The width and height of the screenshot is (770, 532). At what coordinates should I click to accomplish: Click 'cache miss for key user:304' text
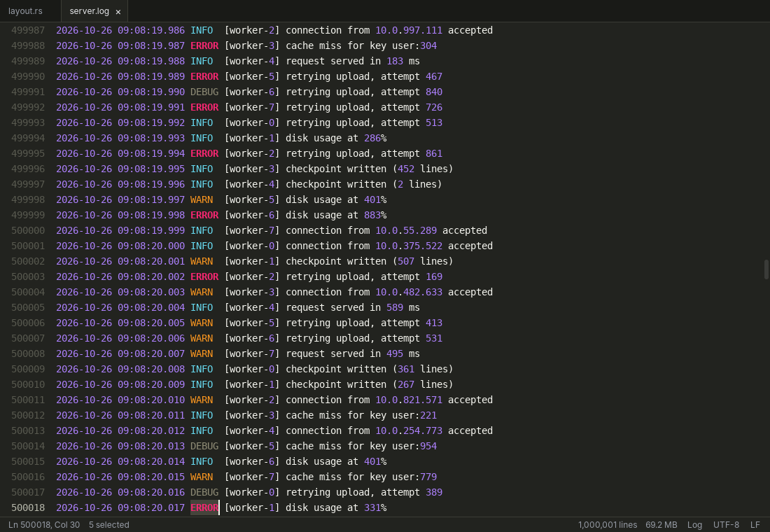361,45
